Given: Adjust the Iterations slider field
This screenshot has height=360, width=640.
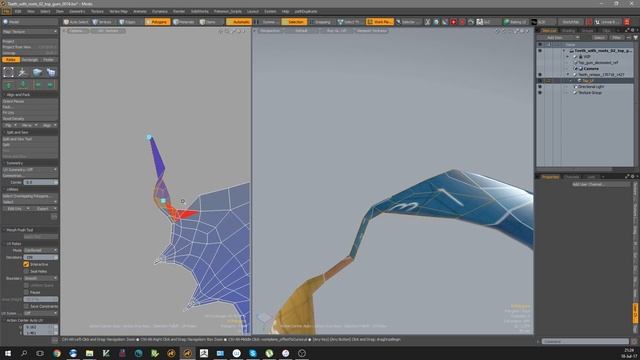Looking at the screenshot, I should 40,258.
